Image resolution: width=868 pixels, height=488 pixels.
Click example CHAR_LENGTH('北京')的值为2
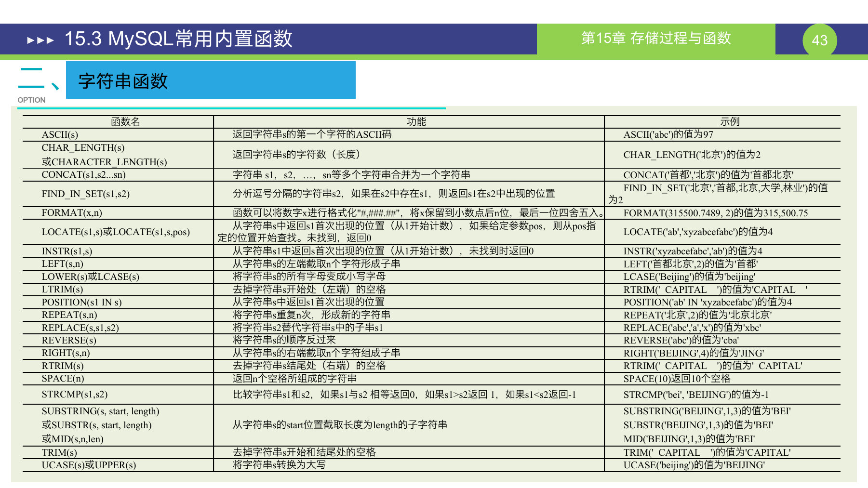click(x=692, y=155)
